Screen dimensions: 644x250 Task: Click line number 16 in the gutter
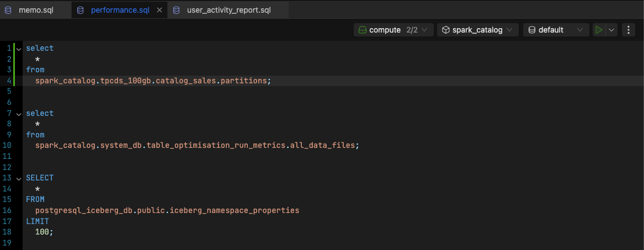[7, 210]
